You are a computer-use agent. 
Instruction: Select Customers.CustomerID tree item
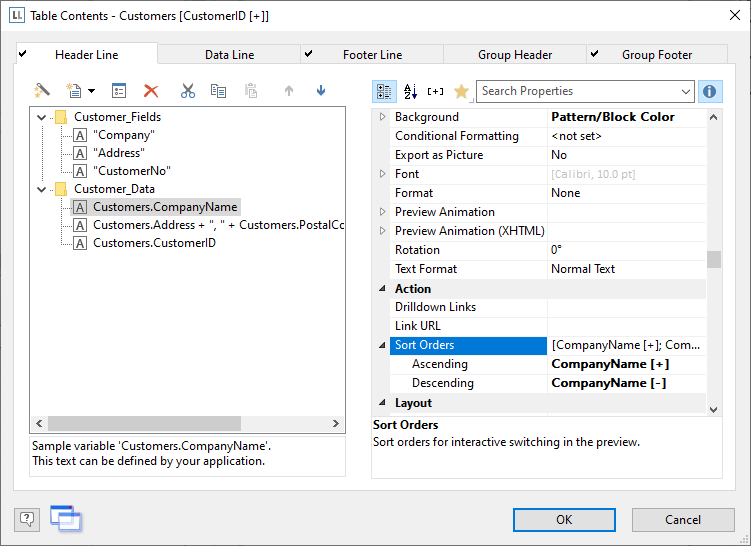click(x=154, y=243)
